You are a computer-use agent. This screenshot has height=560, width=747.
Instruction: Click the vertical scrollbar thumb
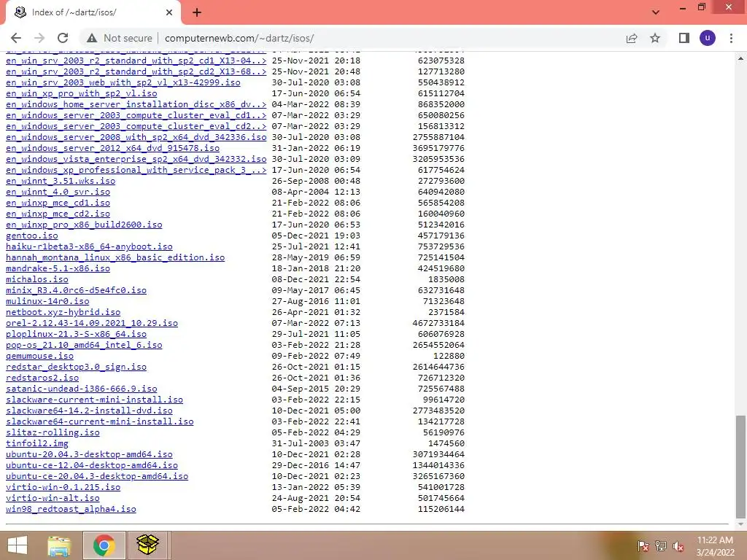740,467
